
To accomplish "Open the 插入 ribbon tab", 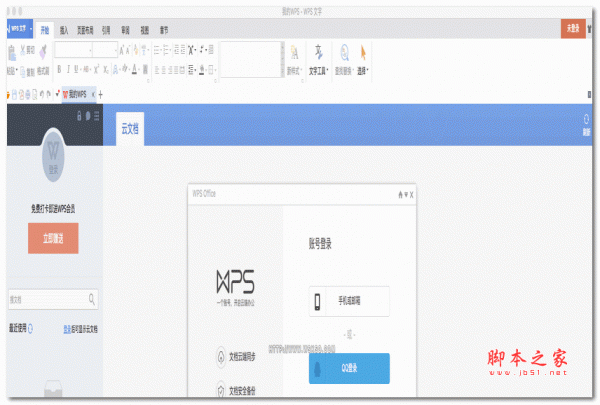I will [64, 30].
